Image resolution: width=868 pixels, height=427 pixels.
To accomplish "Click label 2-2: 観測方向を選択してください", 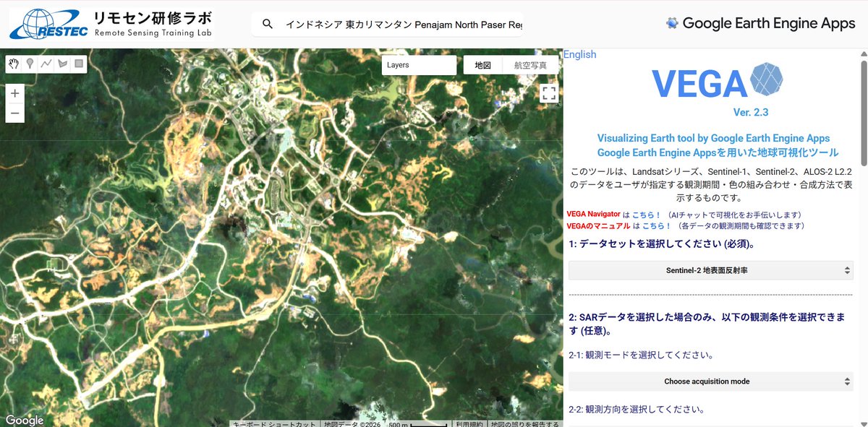I will (x=637, y=410).
